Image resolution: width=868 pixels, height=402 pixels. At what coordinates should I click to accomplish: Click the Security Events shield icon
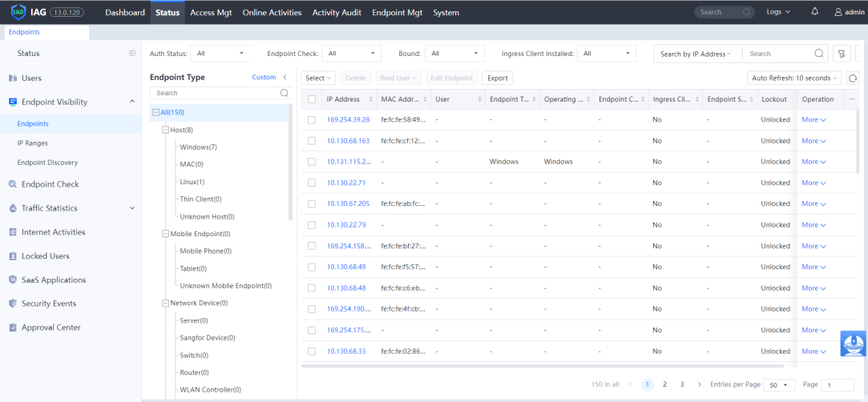[x=13, y=304]
